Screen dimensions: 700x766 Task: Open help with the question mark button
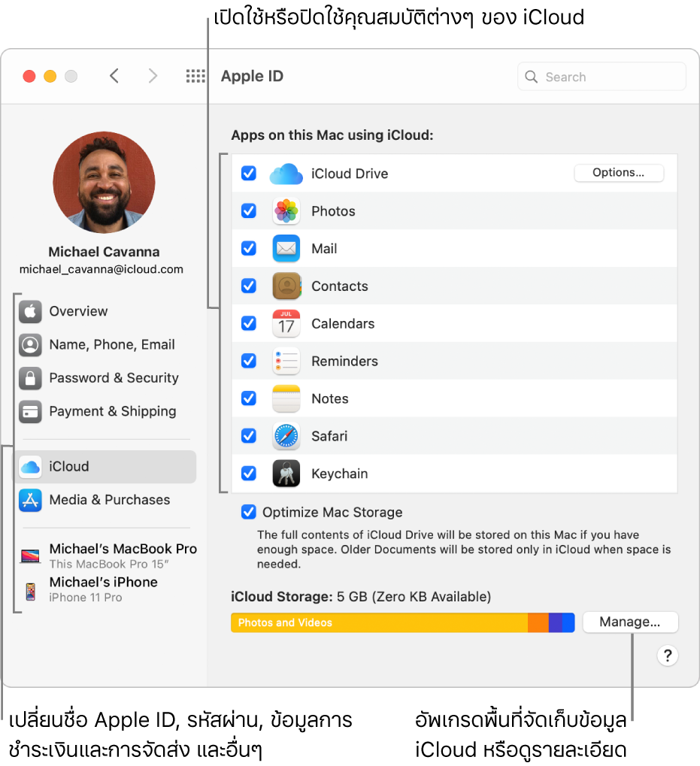click(x=667, y=655)
